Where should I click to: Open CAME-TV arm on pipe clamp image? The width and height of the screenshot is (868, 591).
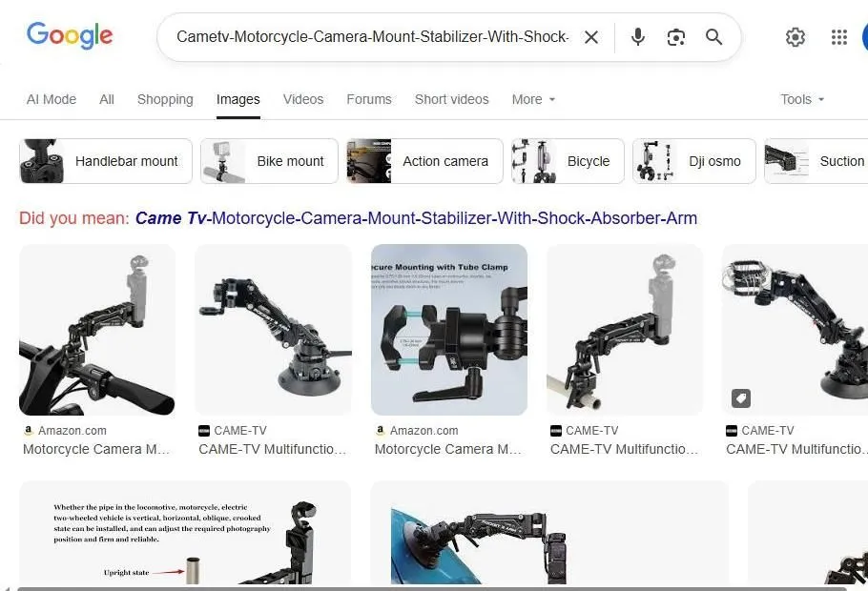point(625,330)
